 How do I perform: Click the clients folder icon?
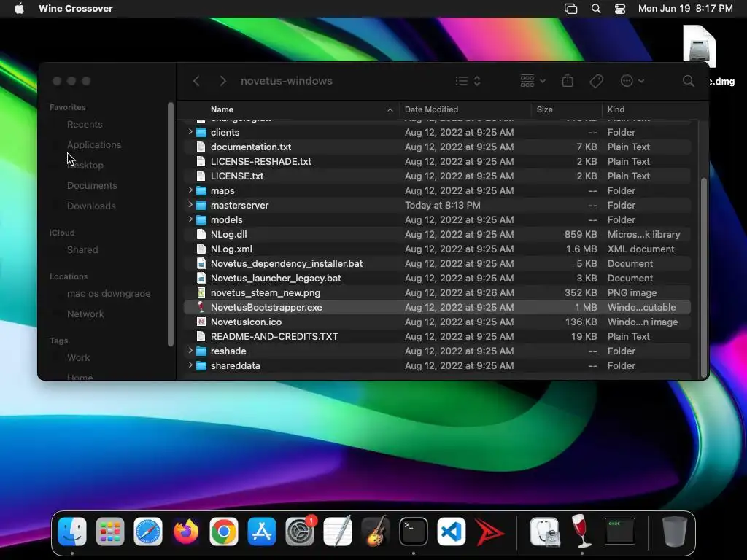click(201, 133)
